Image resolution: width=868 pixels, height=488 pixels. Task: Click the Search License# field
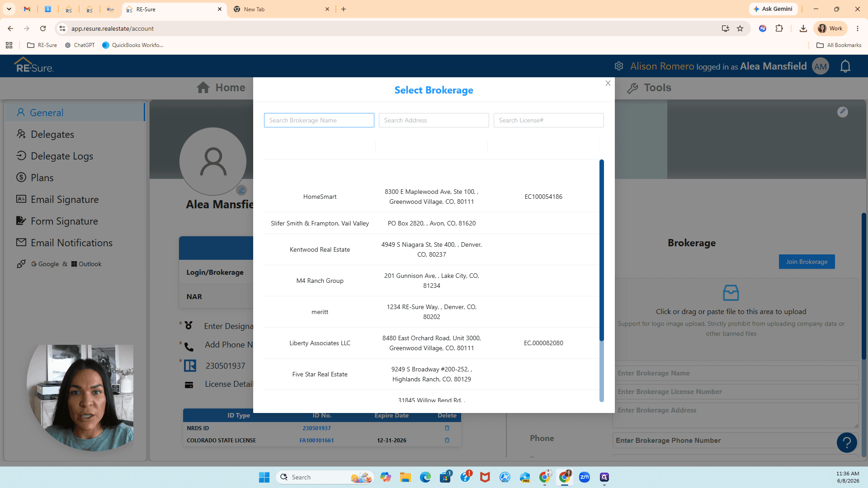tap(549, 120)
